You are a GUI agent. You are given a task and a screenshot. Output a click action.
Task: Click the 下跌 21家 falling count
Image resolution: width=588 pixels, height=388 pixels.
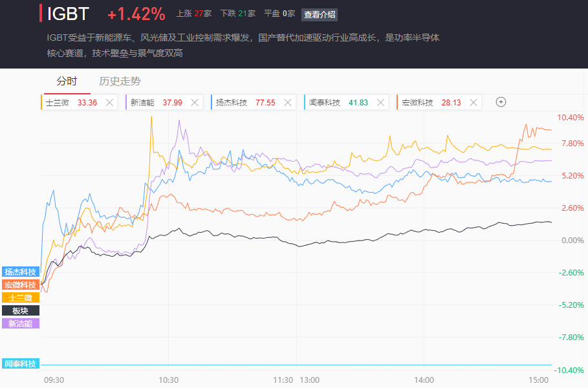[237, 13]
